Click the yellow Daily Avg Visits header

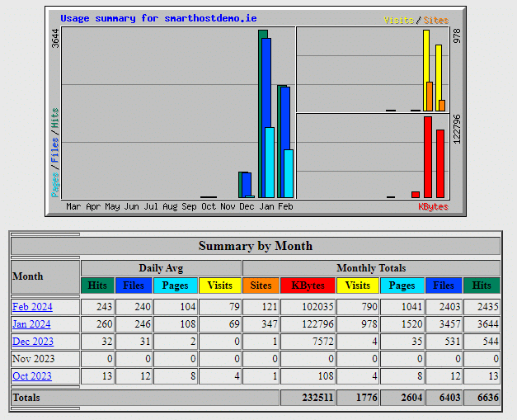point(220,286)
